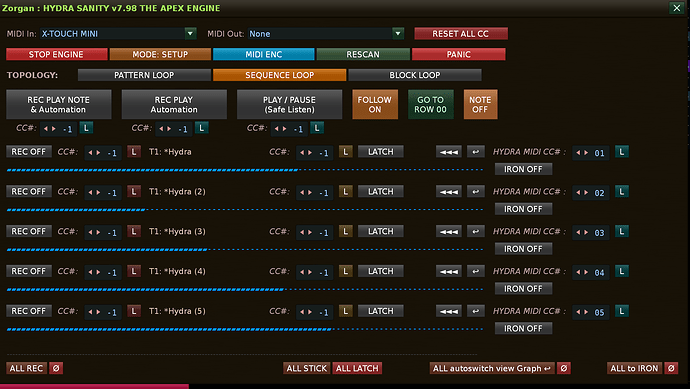Viewport: 690px width, 389px height.
Task: Decrease HYDRA MIDI CC# 03 with left arrow
Action: point(578,232)
